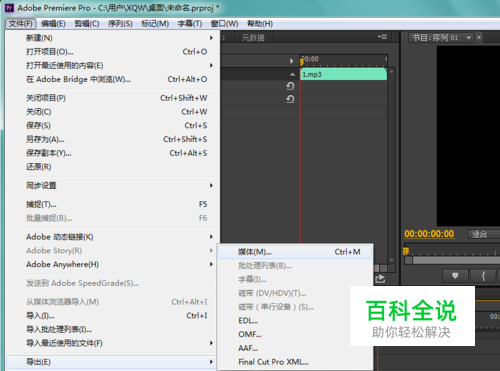Click the add marker button
The width and height of the screenshot is (500, 371).
point(455,276)
